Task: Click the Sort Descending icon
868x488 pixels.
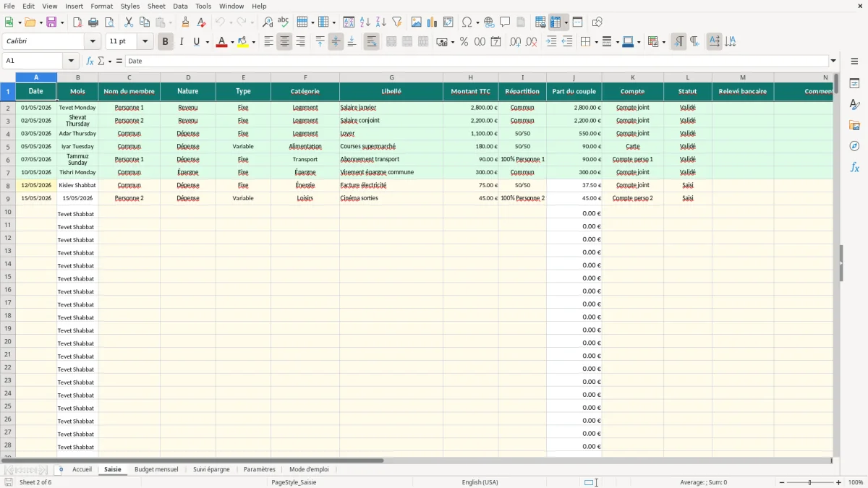Action: (380, 22)
